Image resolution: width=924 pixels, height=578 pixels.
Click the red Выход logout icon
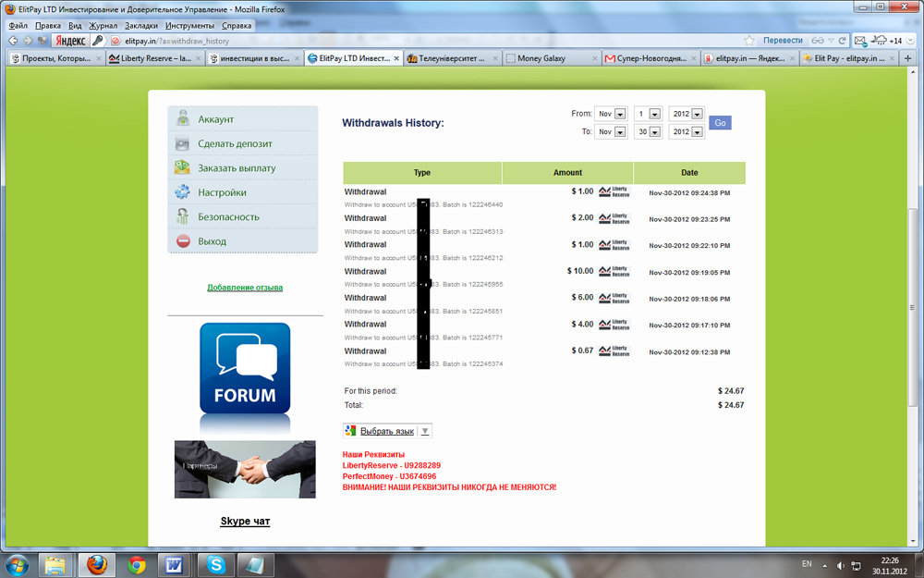click(183, 241)
